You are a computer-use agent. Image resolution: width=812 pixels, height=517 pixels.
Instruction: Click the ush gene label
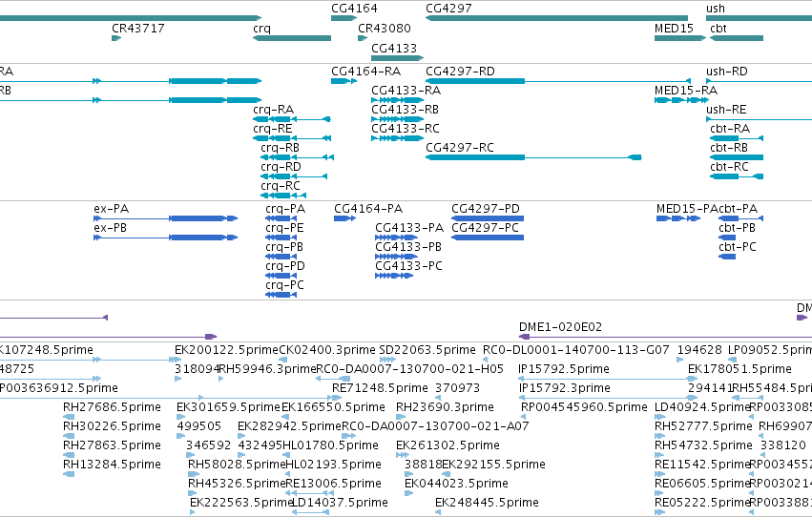[716, 9]
